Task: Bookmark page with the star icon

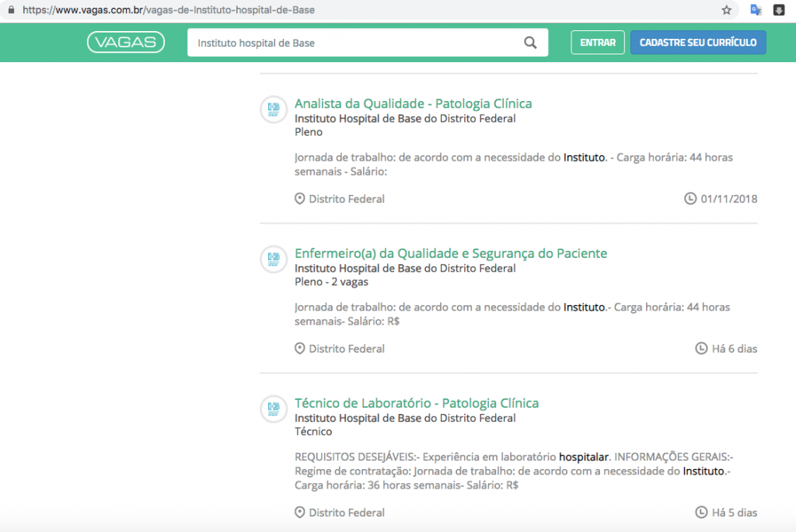Action: pyautogui.click(x=727, y=10)
